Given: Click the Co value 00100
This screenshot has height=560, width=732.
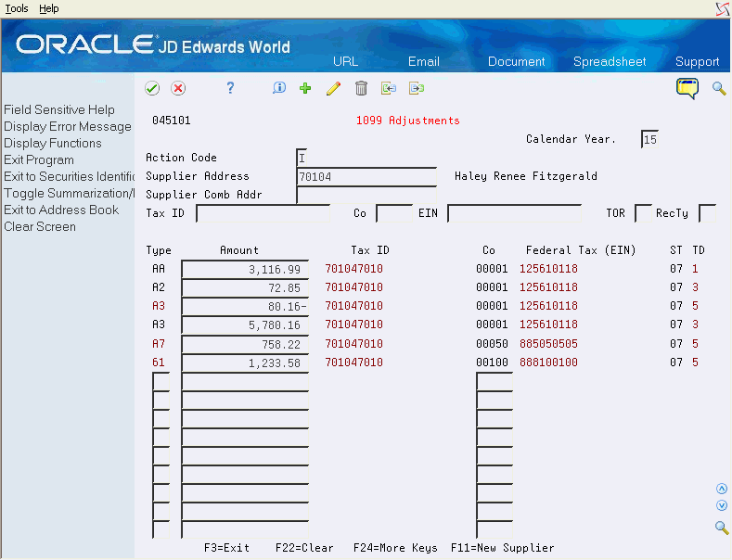Looking at the screenshot, I should click(x=492, y=363).
